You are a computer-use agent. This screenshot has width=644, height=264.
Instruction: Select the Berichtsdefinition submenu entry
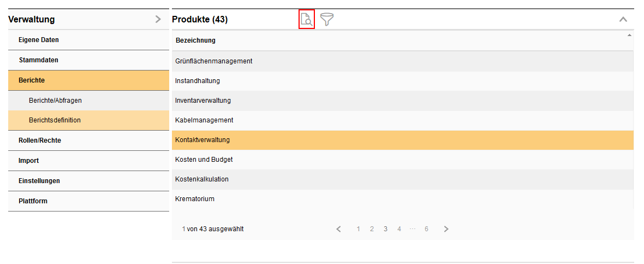point(55,120)
